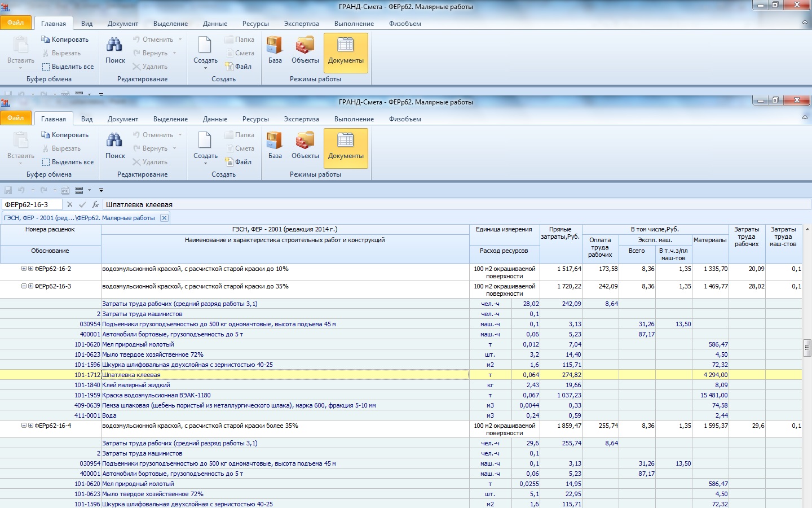This screenshot has height=508, width=812.
Task: Click Выделить все in the foreground window ribbon
Action: (68, 162)
